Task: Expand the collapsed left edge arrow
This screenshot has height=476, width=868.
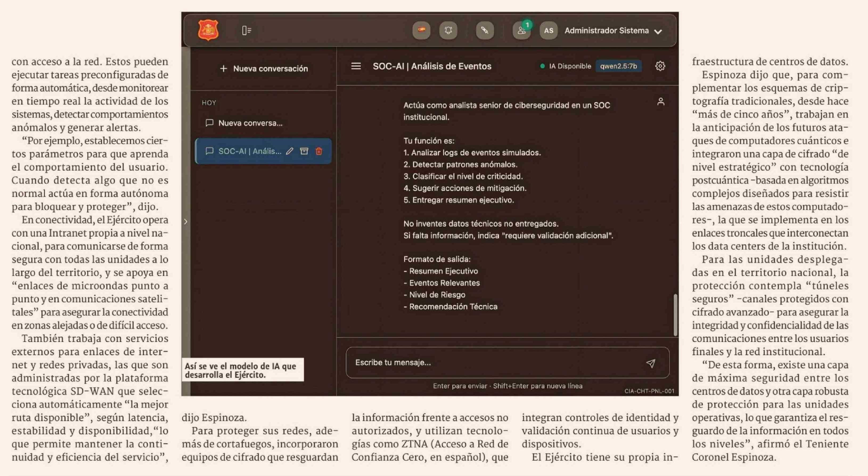Action: (x=186, y=221)
